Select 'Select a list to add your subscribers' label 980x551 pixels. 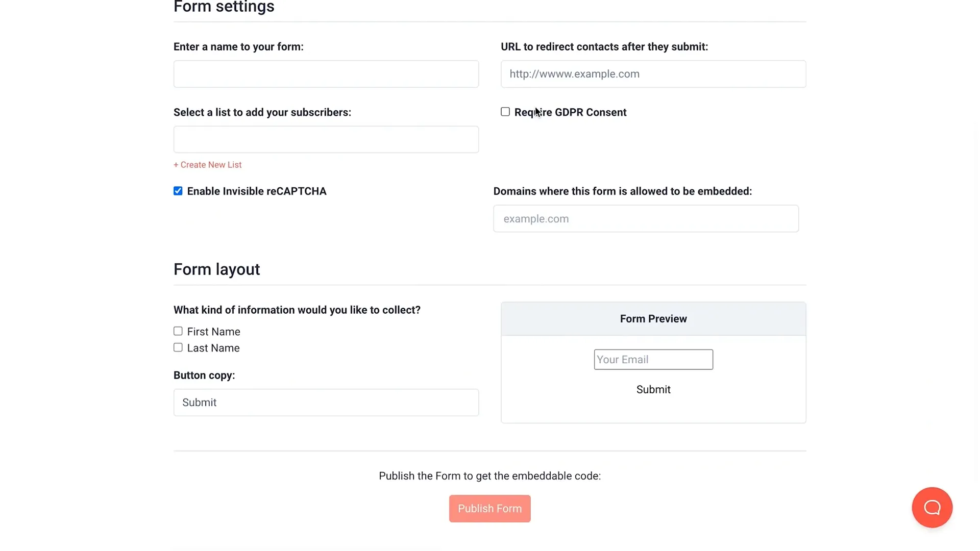(262, 112)
